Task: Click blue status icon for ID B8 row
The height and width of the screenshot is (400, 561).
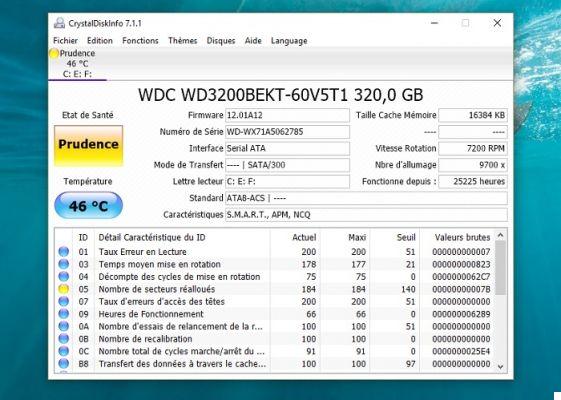Action: tap(64, 364)
